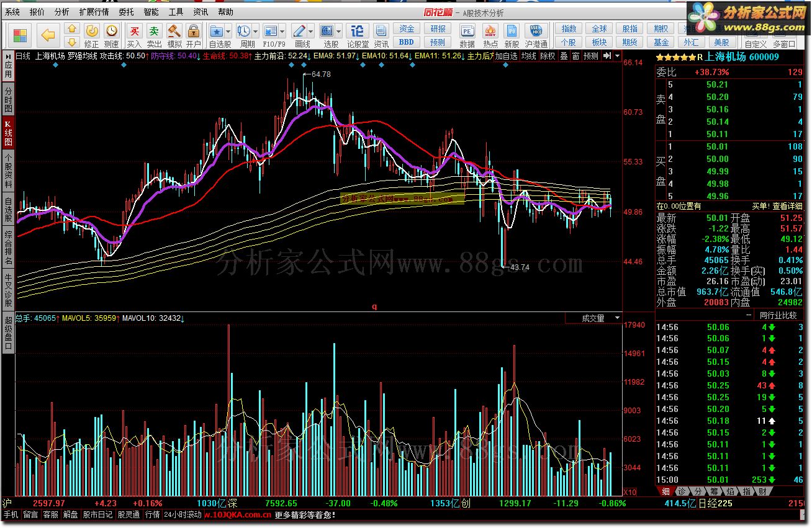Toggle 均线 moving average display
Image resolution: width=812 pixels, height=528 pixels.
(528, 56)
